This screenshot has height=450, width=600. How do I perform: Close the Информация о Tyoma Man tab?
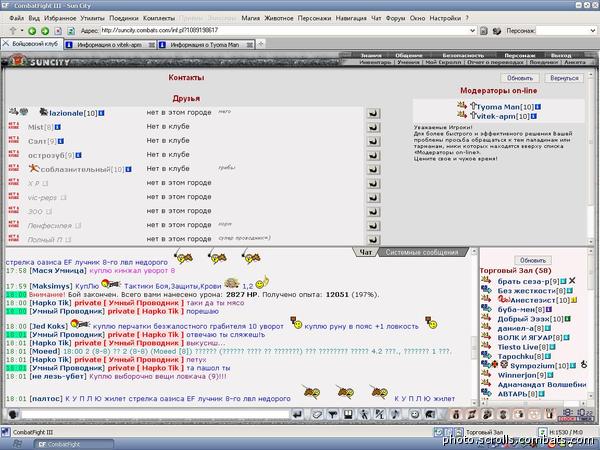[249, 45]
